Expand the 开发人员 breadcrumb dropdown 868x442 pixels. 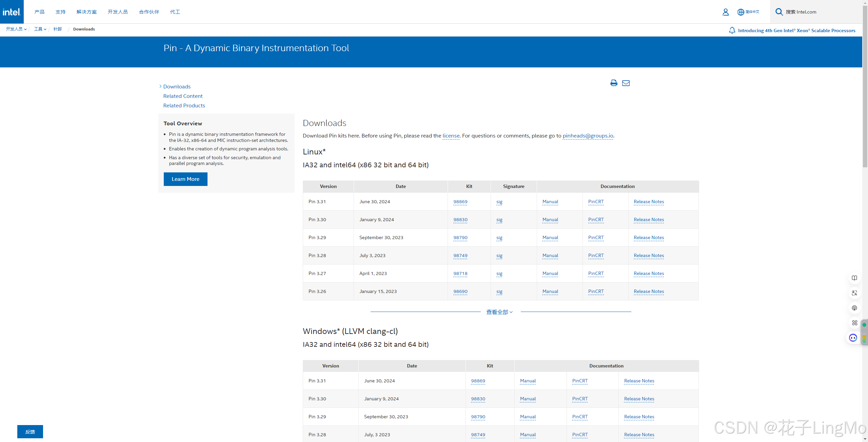coord(16,29)
